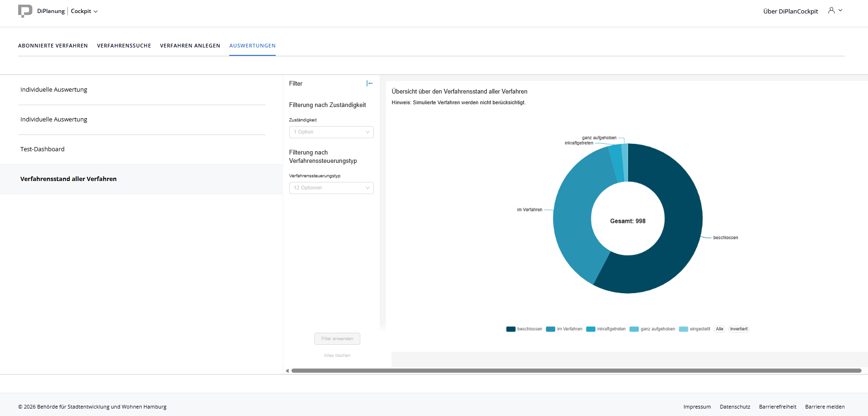Viewport: 868px width, 416px height.
Task: Hide 'ganz aufgehoben' series via legend
Action: [x=652, y=329]
